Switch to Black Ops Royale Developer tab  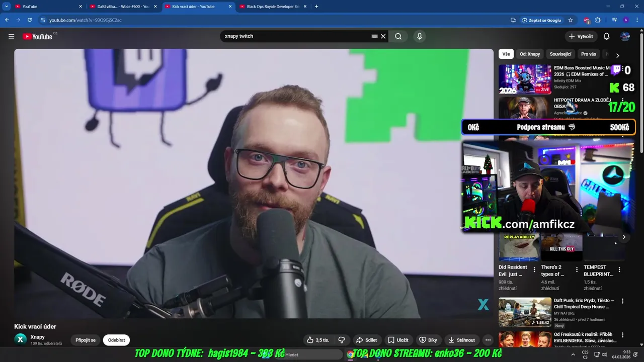[x=273, y=7]
